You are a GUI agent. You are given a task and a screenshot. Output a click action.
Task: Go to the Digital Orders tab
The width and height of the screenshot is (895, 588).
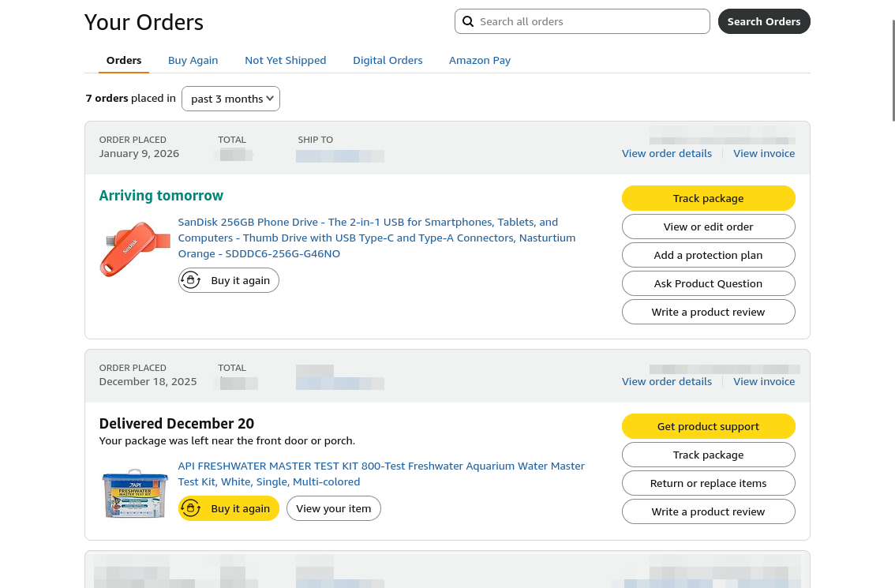(388, 60)
